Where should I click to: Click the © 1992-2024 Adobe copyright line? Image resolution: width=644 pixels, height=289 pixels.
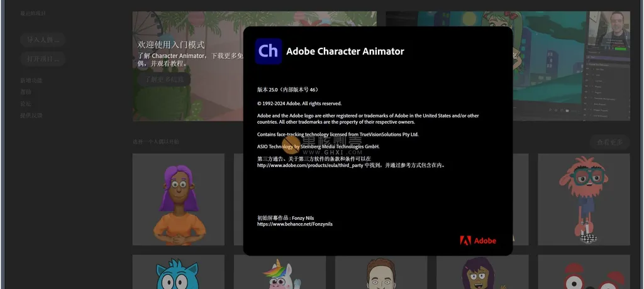299,104
